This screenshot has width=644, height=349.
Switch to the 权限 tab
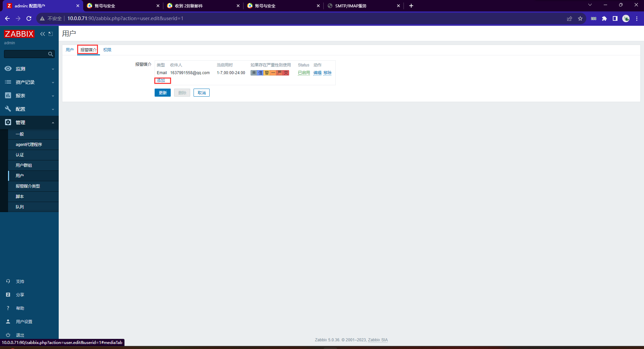[x=107, y=50]
